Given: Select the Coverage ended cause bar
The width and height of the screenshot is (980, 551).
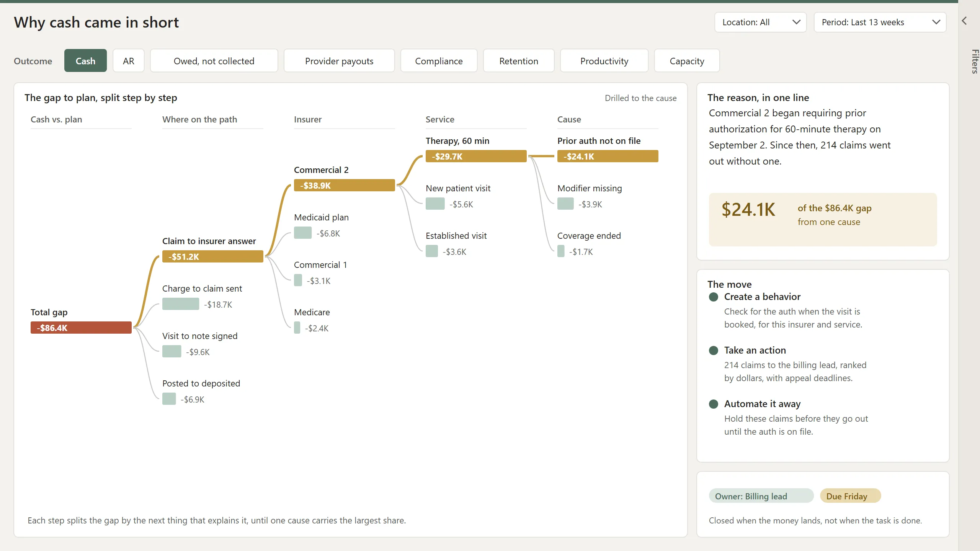Looking at the screenshot, I should point(561,251).
